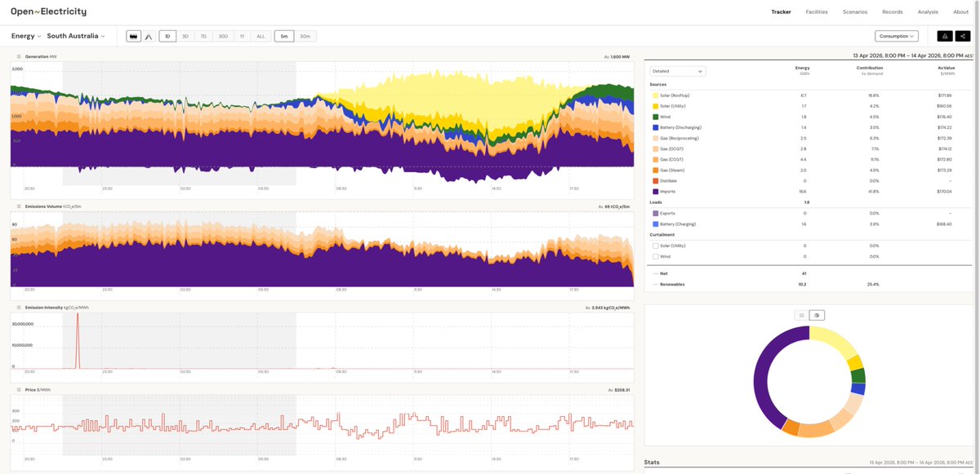Click the Sources section heading
Screen dimensions: 980x474
point(657,84)
